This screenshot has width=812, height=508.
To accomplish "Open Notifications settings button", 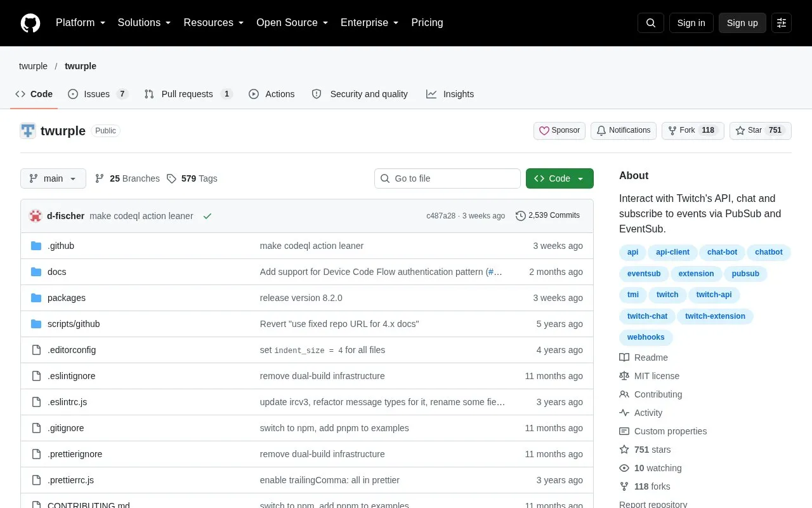I will (624, 131).
